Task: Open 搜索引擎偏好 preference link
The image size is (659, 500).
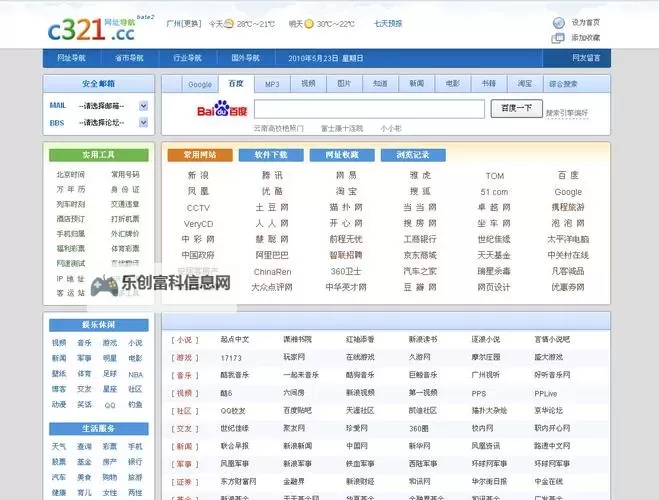Action: pyautogui.click(x=567, y=113)
